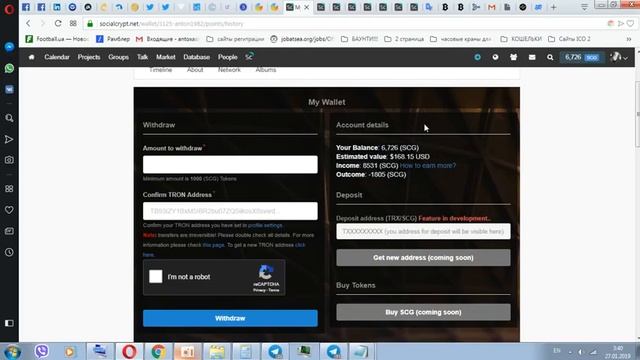Screen dimensions: 640x360
Task: Expand the КОШЕЛЬКИ bookmarks folder
Action: pyautogui.click(x=521, y=39)
